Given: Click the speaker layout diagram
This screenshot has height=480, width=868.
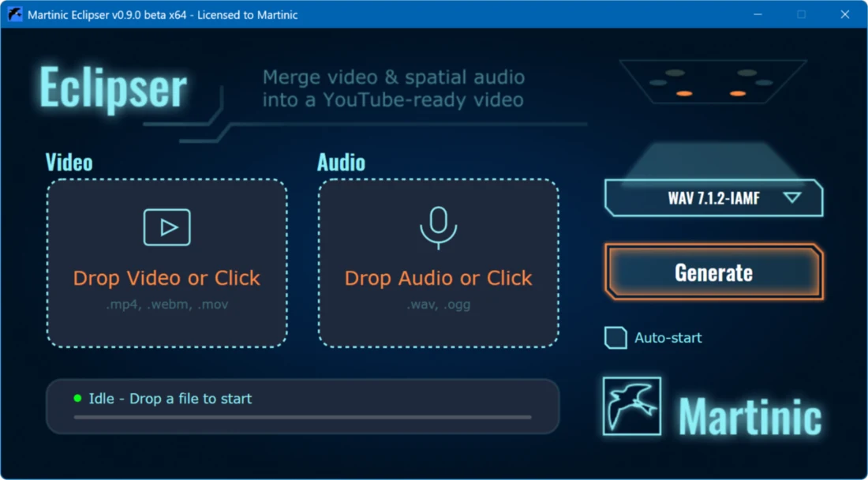Looking at the screenshot, I should point(713,81).
